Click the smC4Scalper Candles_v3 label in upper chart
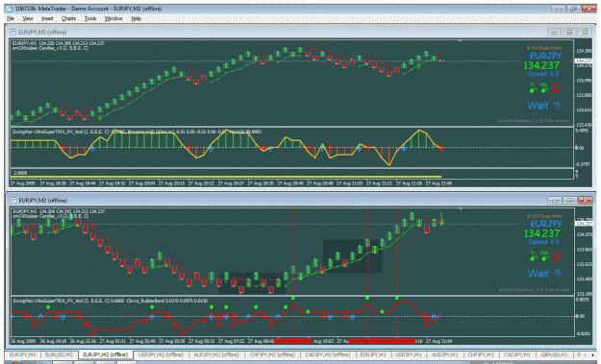Screen dimensions: 601x364 click(x=50, y=48)
